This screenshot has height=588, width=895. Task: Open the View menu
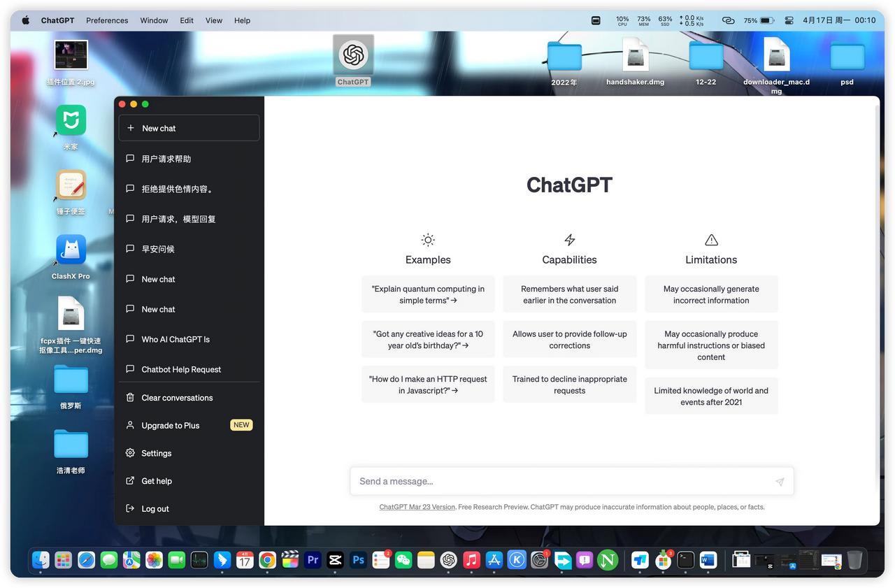click(214, 20)
